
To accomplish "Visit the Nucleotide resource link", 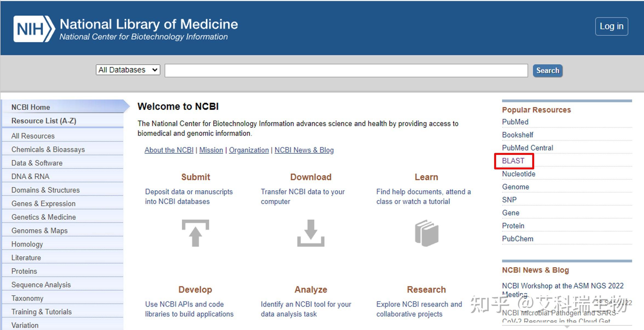I will pyautogui.click(x=519, y=174).
